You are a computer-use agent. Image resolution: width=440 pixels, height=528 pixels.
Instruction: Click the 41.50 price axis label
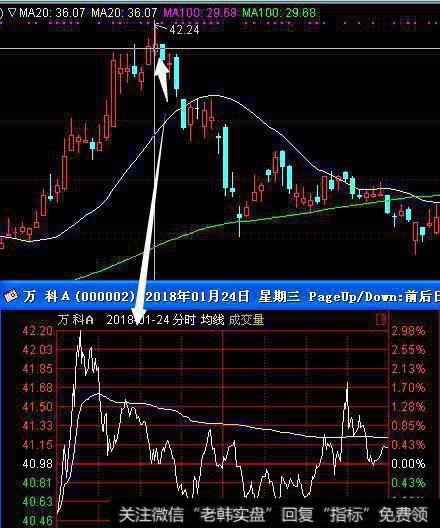(38, 407)
